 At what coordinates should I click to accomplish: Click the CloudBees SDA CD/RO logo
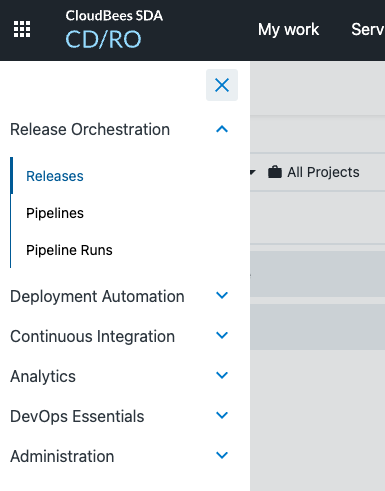114,29
